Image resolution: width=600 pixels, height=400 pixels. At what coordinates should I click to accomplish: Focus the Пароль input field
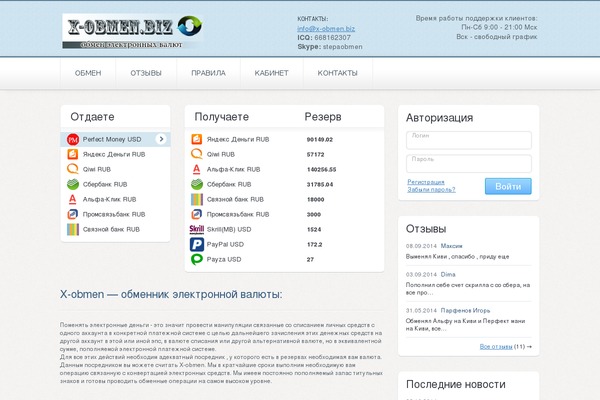click(x=469, y=163)
